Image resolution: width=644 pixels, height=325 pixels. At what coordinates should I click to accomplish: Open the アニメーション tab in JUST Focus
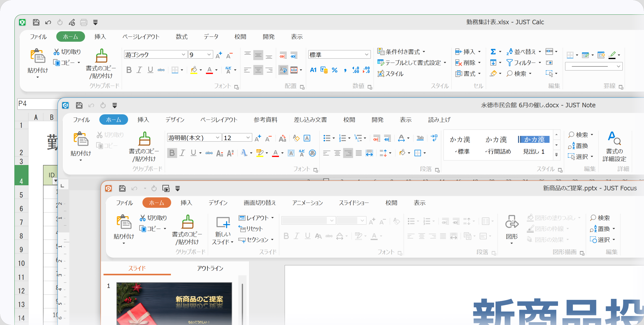point(307,203)
